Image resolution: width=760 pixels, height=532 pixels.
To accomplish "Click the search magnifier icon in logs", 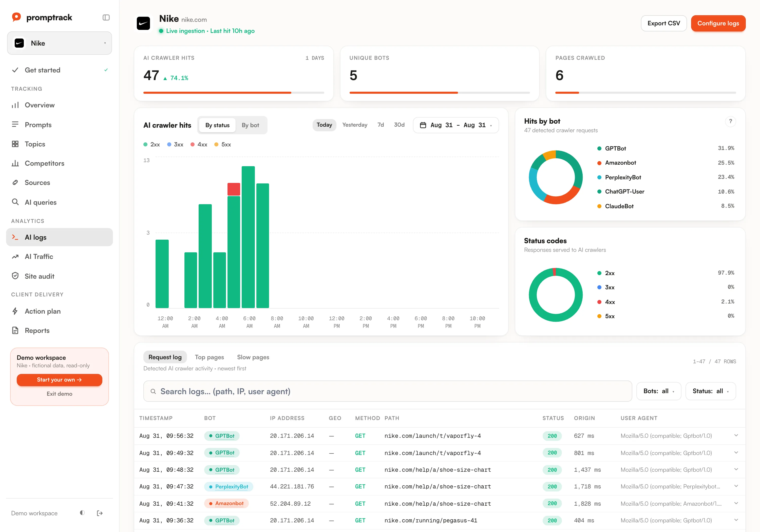I will [x=153, y=391].
